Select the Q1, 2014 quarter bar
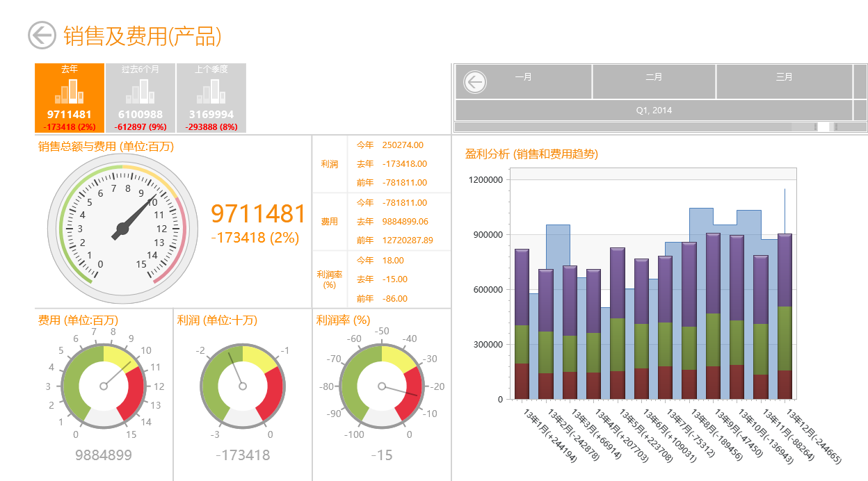Image resolution: width=868 pixels, height=481 pixels. click(x=654, y=111)
